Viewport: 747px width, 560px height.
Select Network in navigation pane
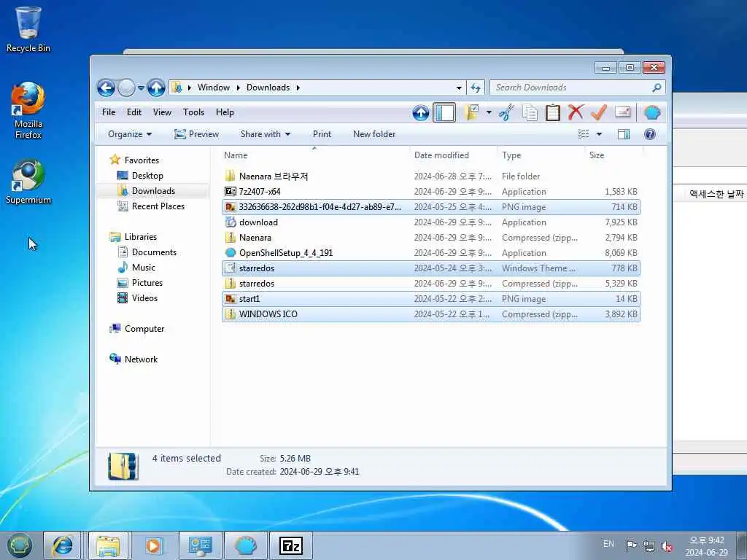141,359
